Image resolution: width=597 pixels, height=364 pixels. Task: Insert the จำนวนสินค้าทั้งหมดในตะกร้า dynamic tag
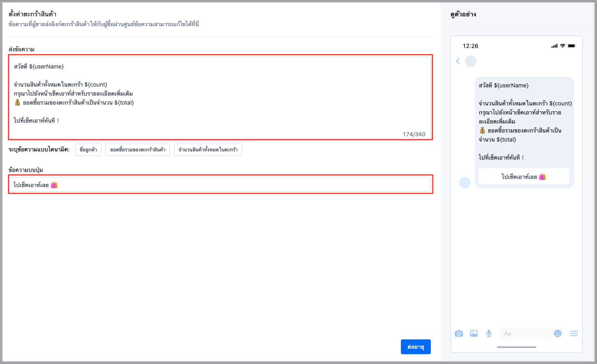[x=208, y=150]
